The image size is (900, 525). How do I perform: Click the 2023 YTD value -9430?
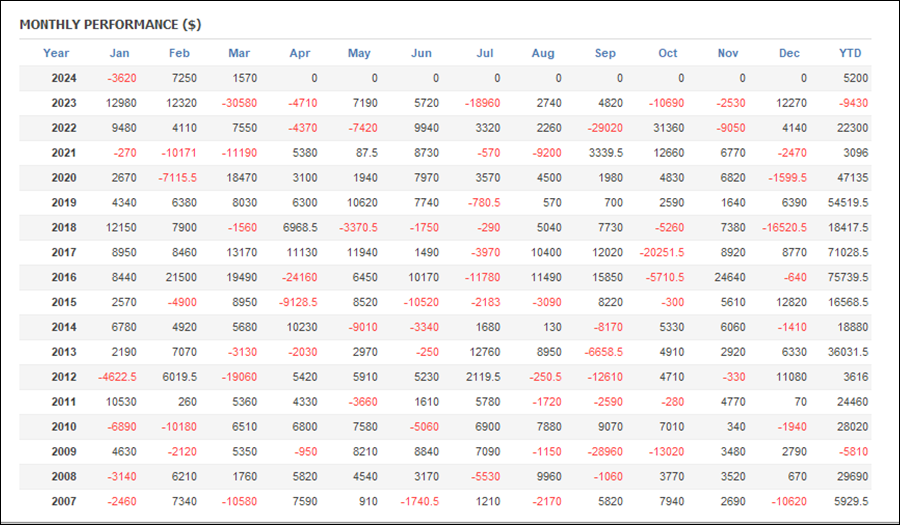click(854, 103)
